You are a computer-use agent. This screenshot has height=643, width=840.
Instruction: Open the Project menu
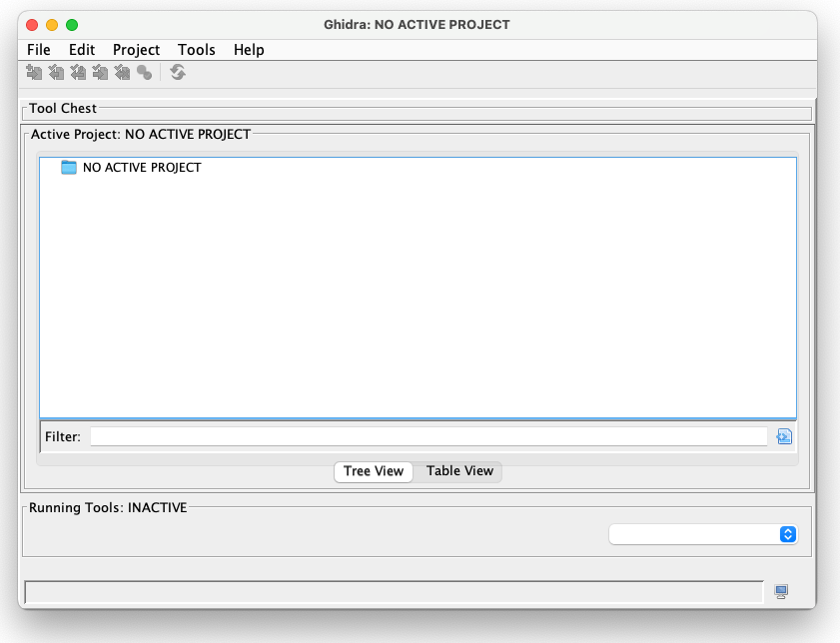pyautogui.click(x=136, y=49)
